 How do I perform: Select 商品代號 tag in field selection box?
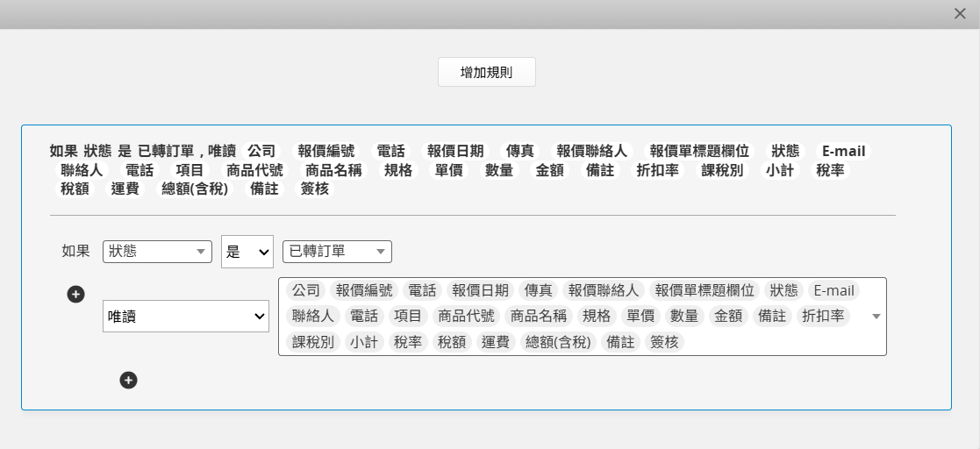point(466,316)
